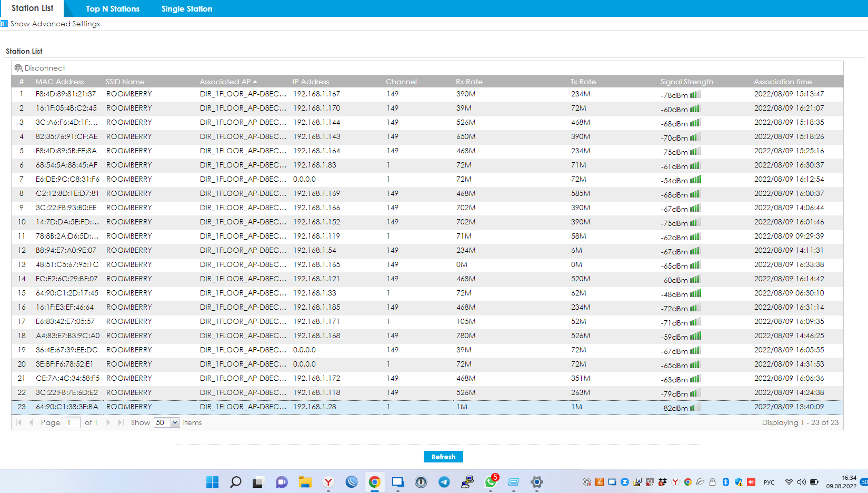Click the РУС language indicator
This screenshot has height=493, width=868.
pyautogui.click(x=769, y=482)
